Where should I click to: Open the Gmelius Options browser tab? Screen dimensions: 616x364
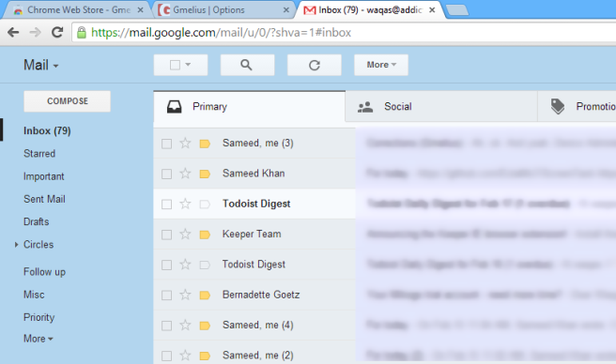pos(222,9)
